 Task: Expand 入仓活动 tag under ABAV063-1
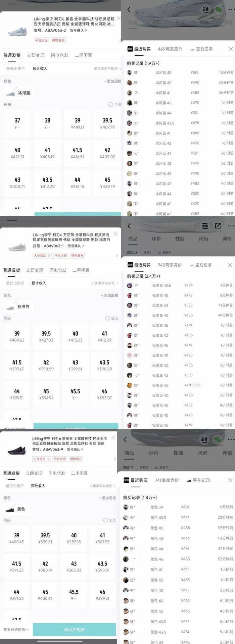(42, 256)
